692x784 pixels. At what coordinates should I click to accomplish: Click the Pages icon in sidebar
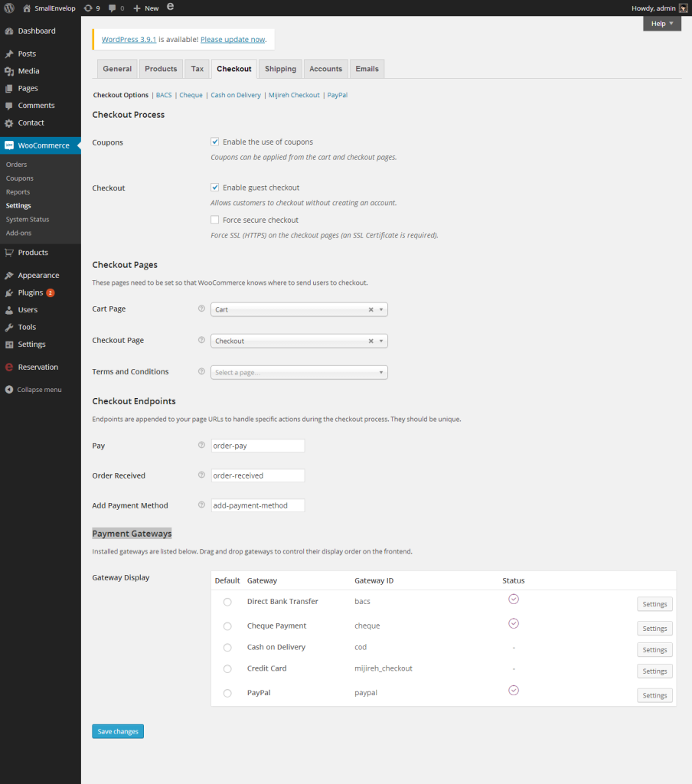click(9, 89)
